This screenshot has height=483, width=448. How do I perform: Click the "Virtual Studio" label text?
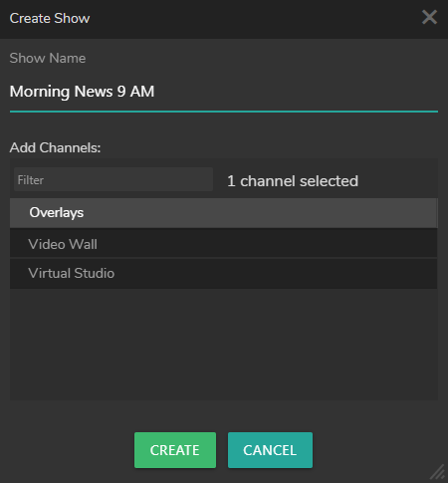coord(72,273)
